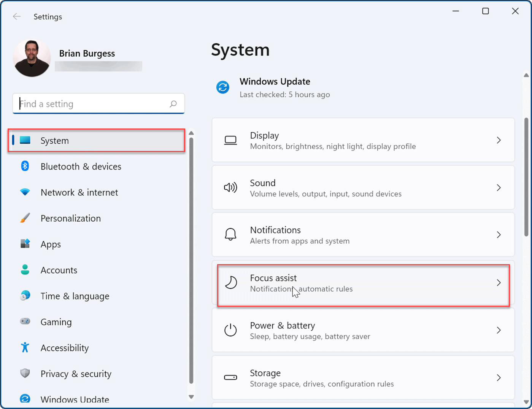Open Storage using its arrow
The image size is (532, 409).
coord(499,377)
